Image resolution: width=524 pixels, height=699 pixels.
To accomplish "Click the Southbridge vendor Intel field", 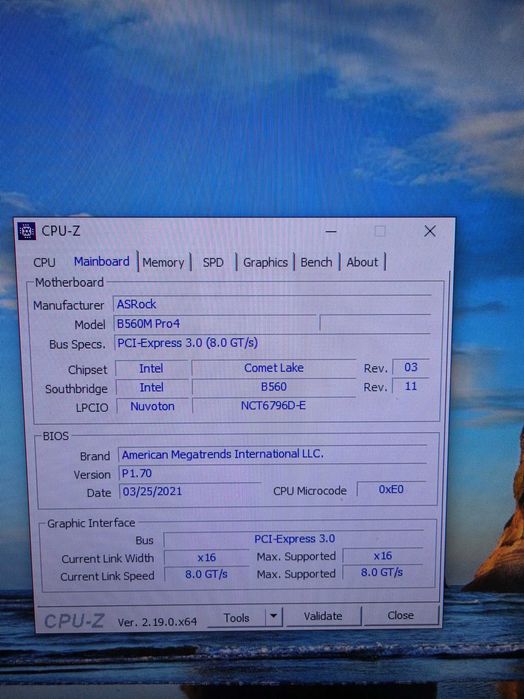I will coord(152,387).
